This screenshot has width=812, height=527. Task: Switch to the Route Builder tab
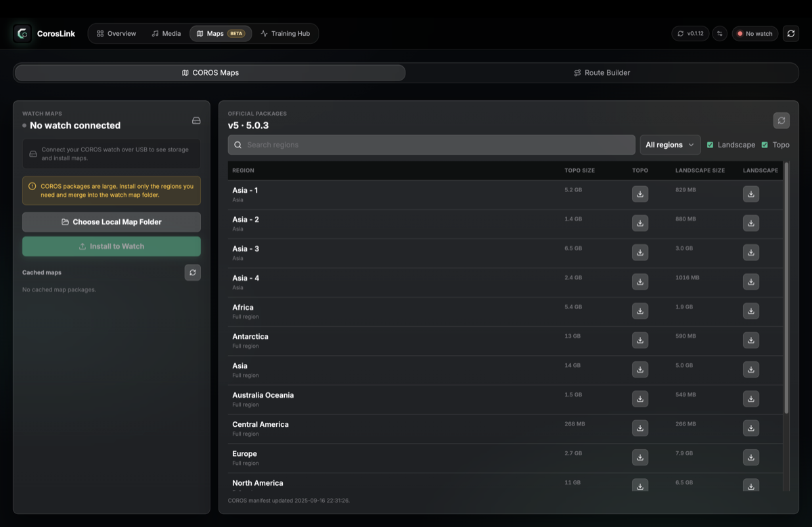pyautogui.click(x=602, y=73)
